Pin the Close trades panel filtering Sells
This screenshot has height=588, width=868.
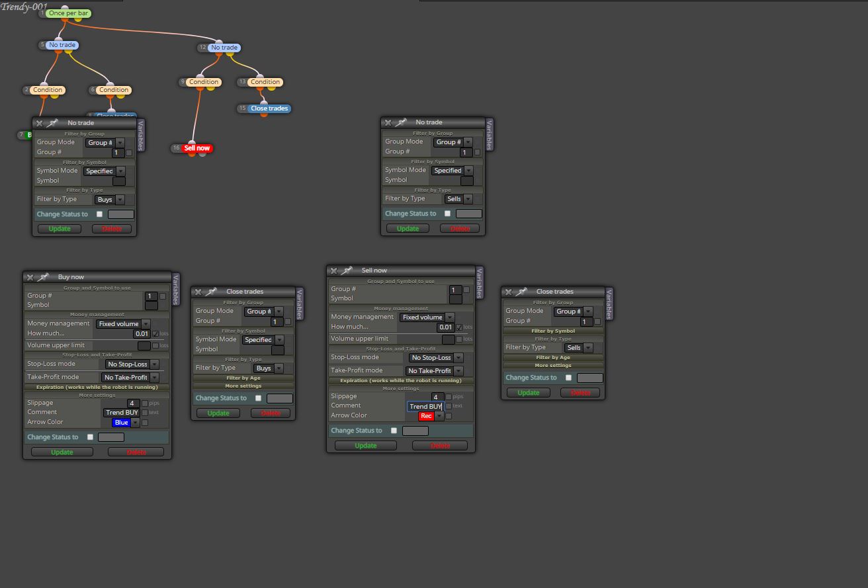coord(522,292)
